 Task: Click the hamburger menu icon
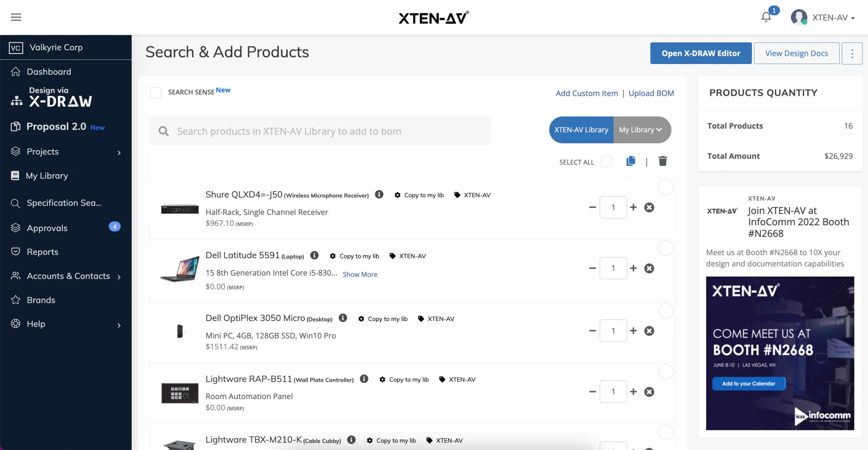click(x=16, y=17)
